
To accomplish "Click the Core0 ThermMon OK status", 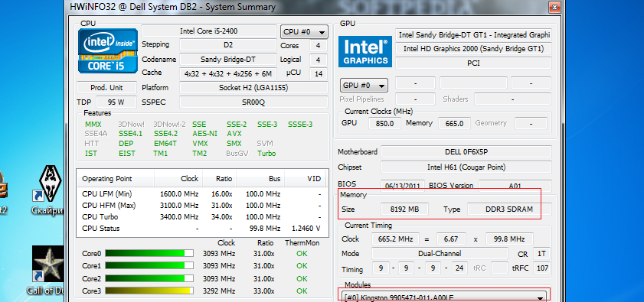I will 302,254.
